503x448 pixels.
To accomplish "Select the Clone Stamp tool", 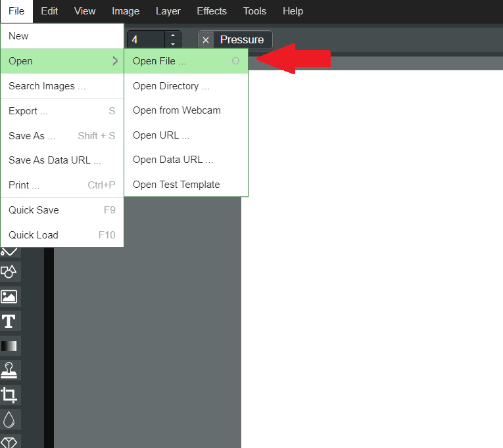I will pyautogui.click(x=10, y=370).
